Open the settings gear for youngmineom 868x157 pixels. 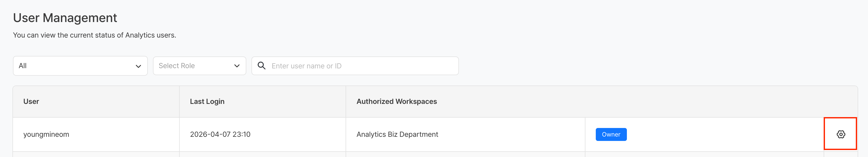(x=840, y=134)
